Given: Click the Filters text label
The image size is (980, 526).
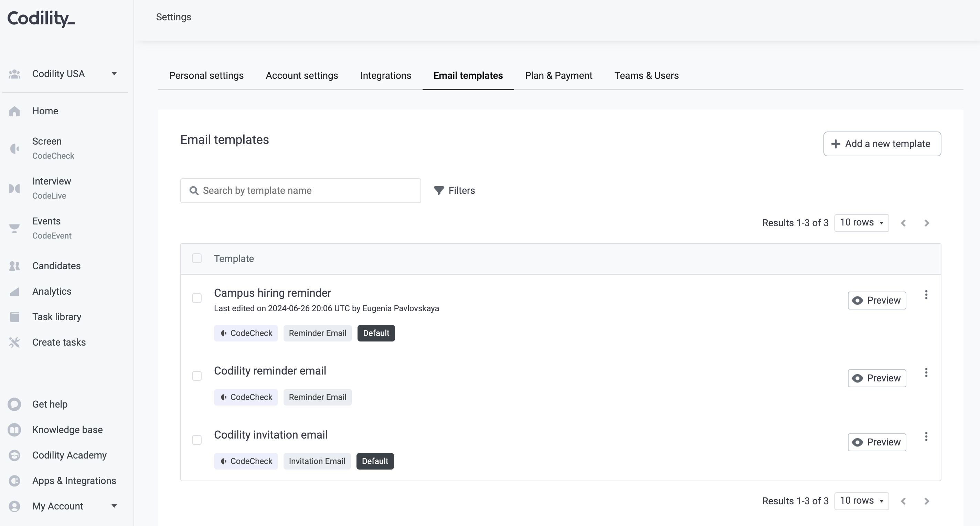Looking at the screenshot, I should coord(461,191).
